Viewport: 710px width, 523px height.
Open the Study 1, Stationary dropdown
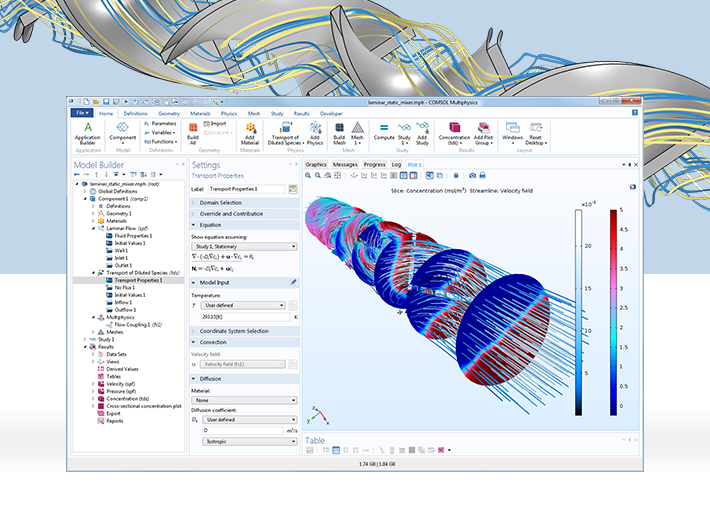tap(244, 247)
